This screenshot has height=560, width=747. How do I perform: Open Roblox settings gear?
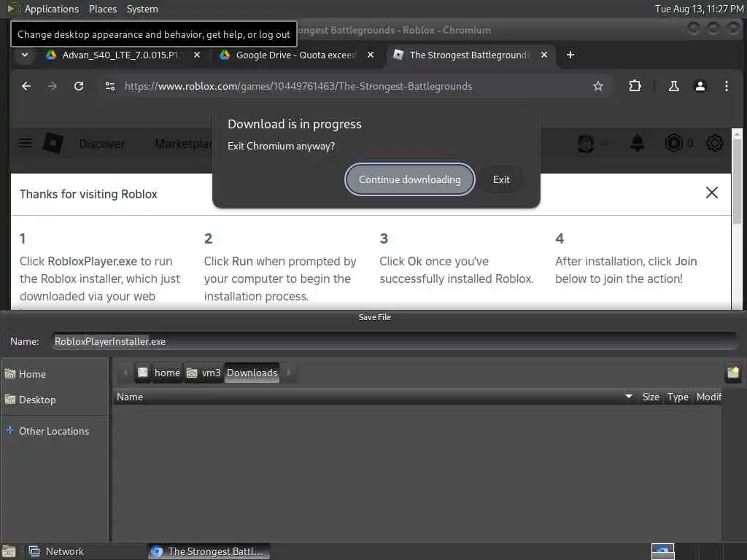(714, 143)
